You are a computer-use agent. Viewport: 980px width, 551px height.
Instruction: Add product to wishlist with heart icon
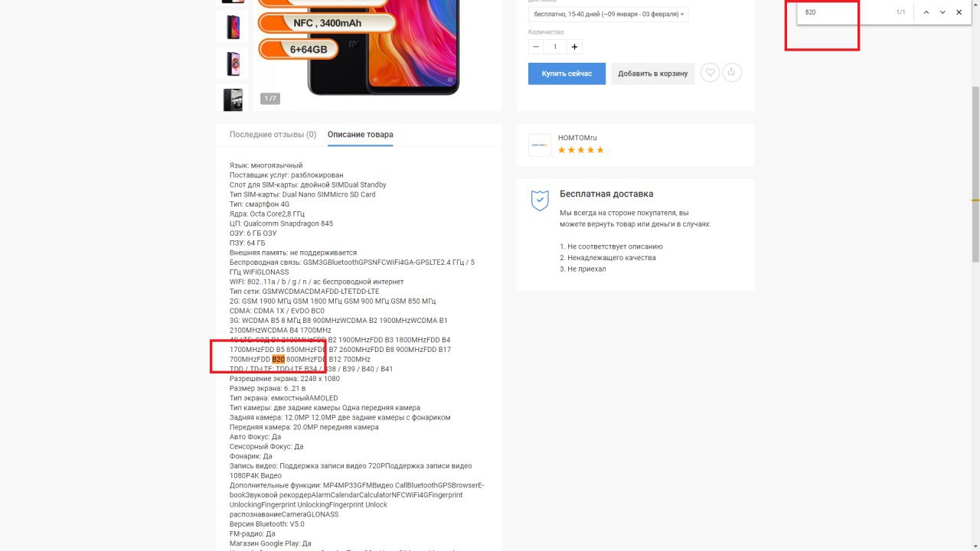pos(710,73)
